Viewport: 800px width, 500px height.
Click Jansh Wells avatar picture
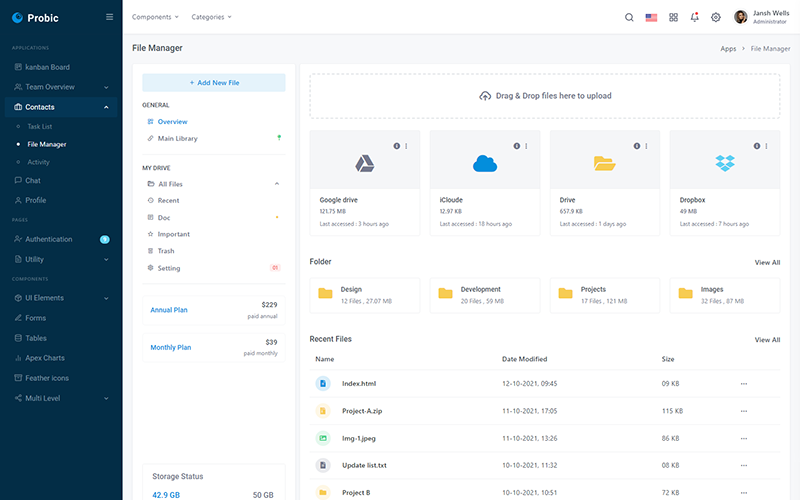740,17
